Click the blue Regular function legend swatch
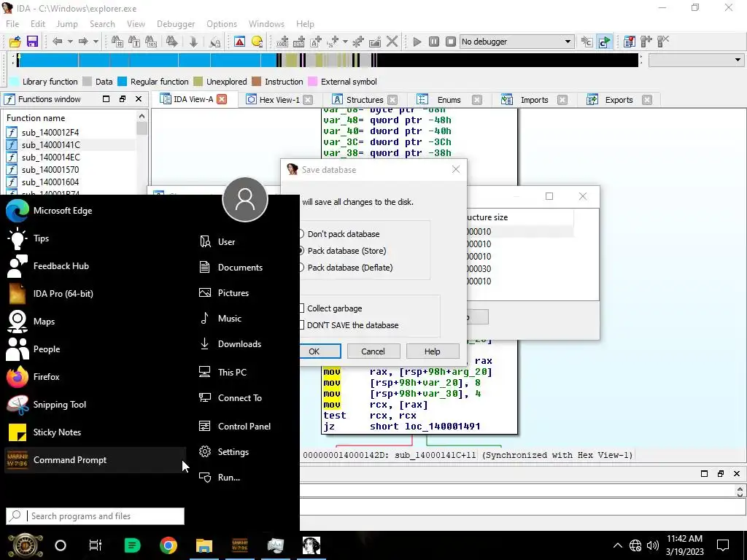 [122, 82]
